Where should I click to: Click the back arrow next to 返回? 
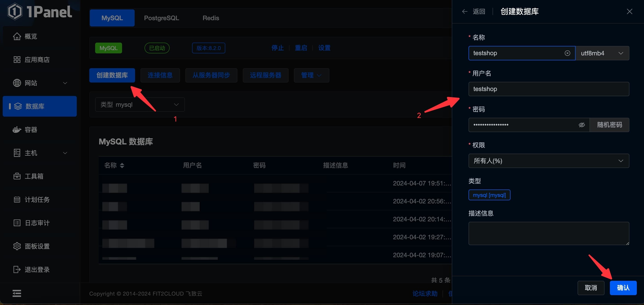pos(464,11)
